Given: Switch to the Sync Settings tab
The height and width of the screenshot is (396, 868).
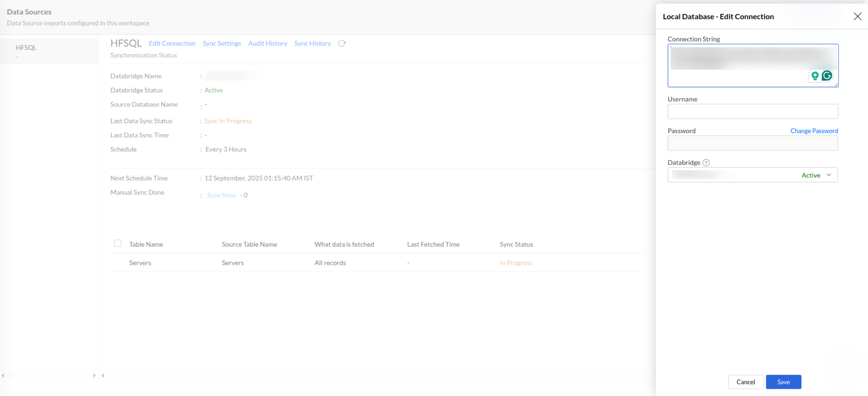Looking at the screenshot, I should [221, 43].
